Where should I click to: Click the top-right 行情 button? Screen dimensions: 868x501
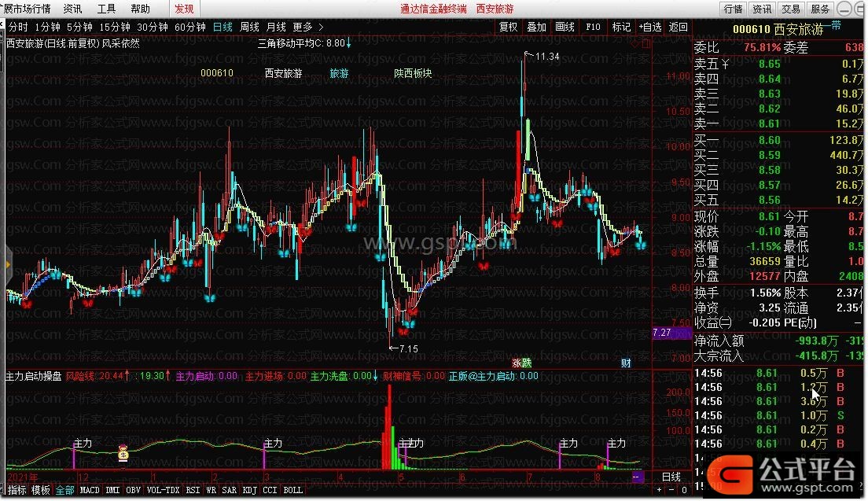coord(733,9)
